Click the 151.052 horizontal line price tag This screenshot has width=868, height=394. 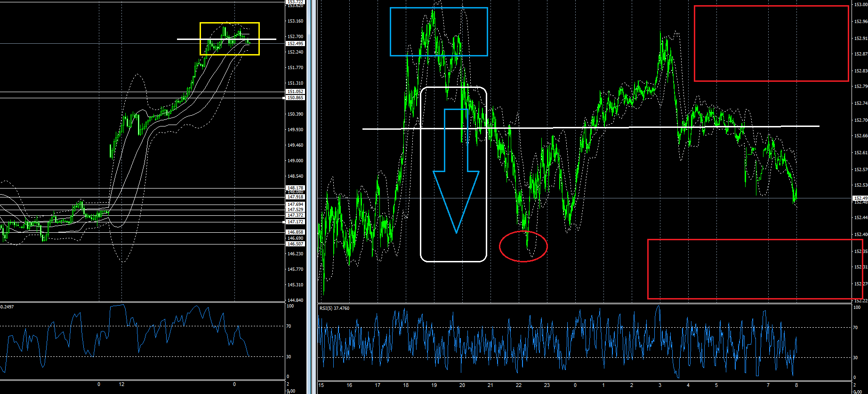coord(296,92)
